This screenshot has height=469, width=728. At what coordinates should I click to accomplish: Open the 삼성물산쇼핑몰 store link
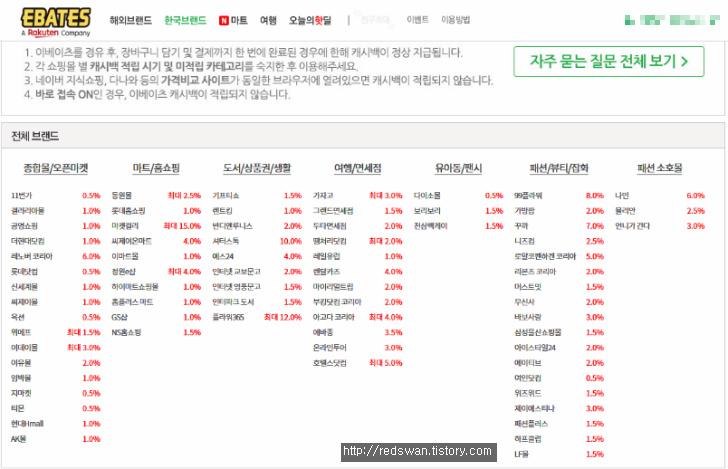[x=539, y=332]
